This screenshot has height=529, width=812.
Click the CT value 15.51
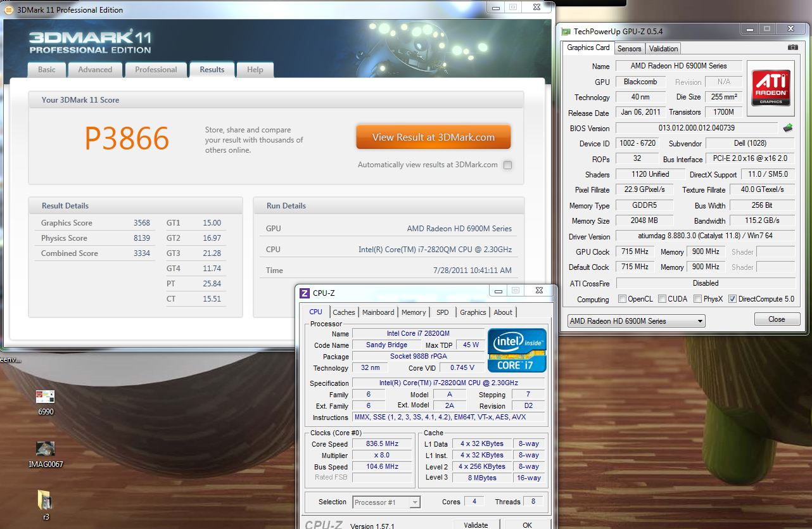(212, 299)
